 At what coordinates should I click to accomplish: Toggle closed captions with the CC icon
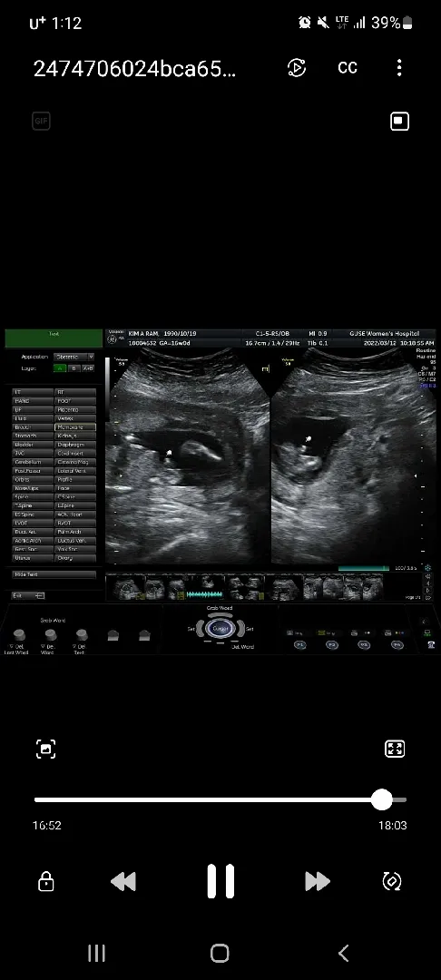[x=348, y=67]
